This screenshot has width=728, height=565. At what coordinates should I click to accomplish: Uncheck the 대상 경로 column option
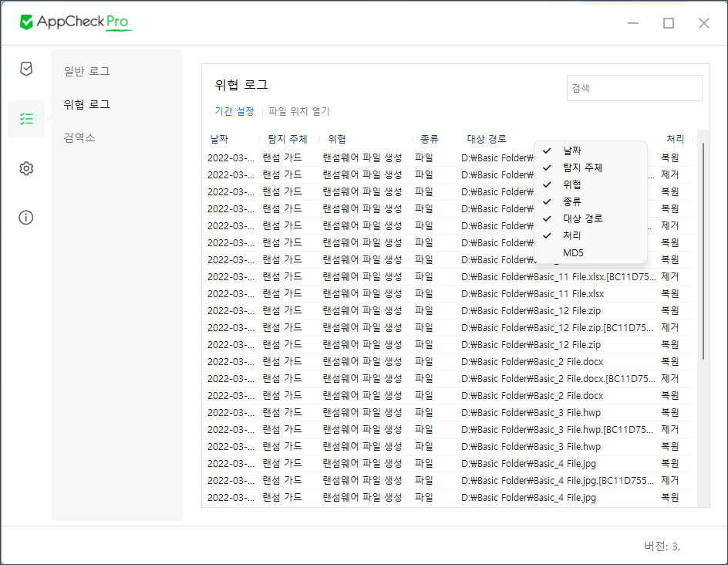coord(582,218)
